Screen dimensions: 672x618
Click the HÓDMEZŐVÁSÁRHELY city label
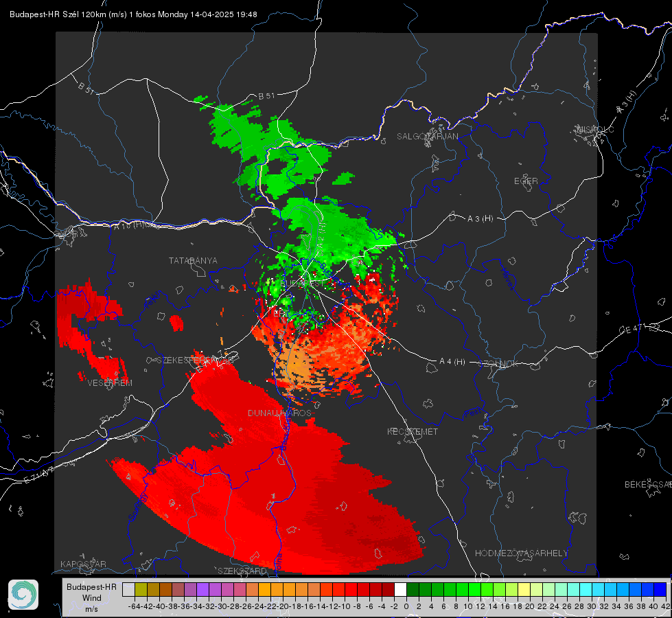[x=521, y=553]
